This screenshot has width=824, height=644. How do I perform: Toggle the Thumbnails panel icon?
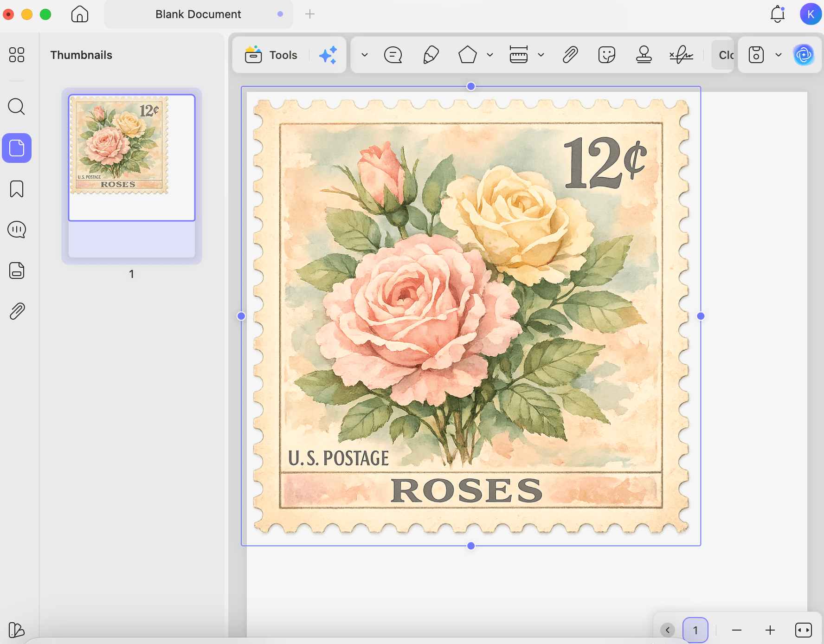tap(17, 148)
